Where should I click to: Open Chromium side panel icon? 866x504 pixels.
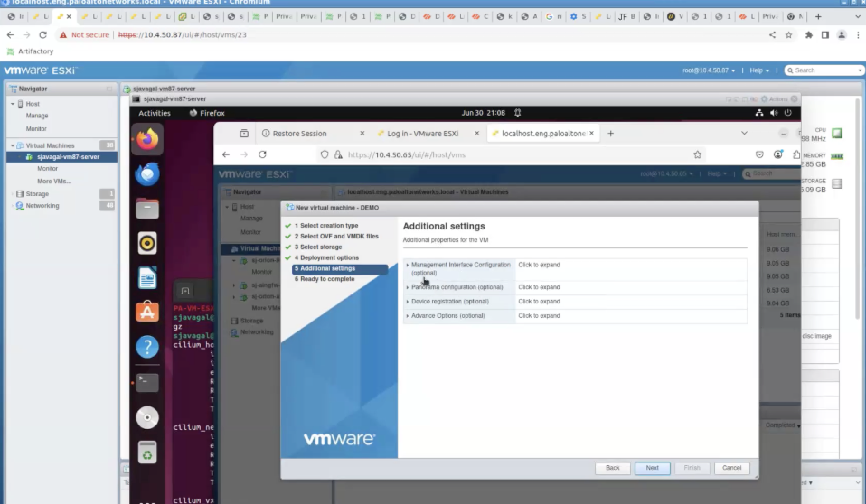pos(825,35)
